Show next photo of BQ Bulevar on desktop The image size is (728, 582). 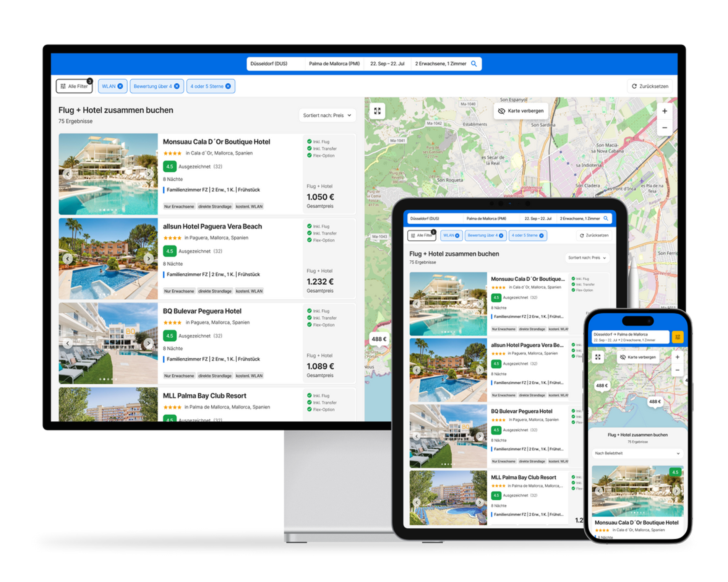149,343
